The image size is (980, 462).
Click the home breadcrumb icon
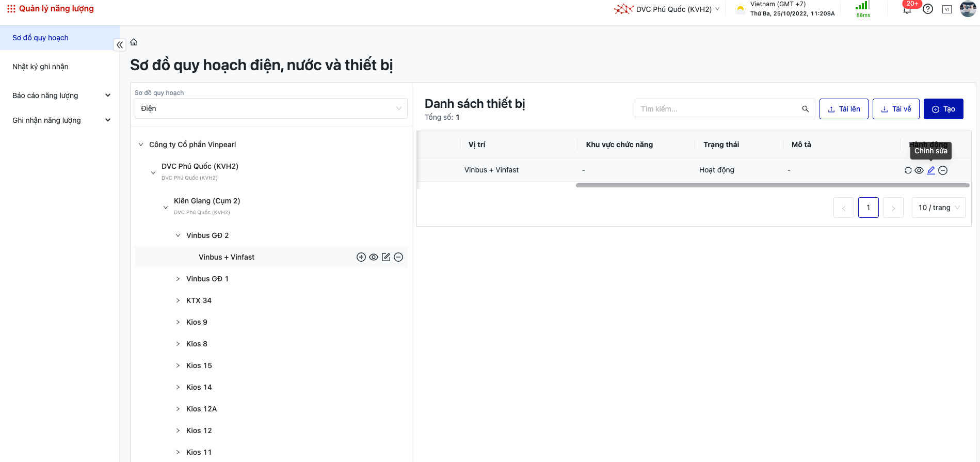click(x=134, y=42)
